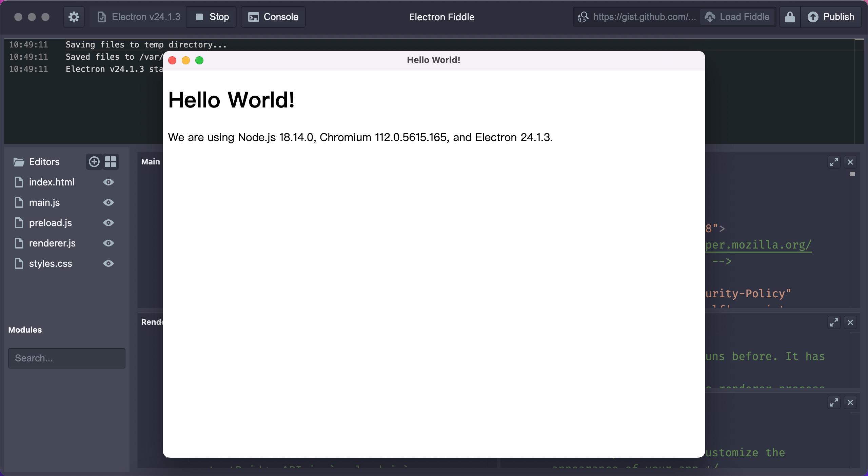The height and width of the screenshot is (476, 868).
Task: Click the 'Saving files to temp directory...' log line
Action: coord(146,44)
